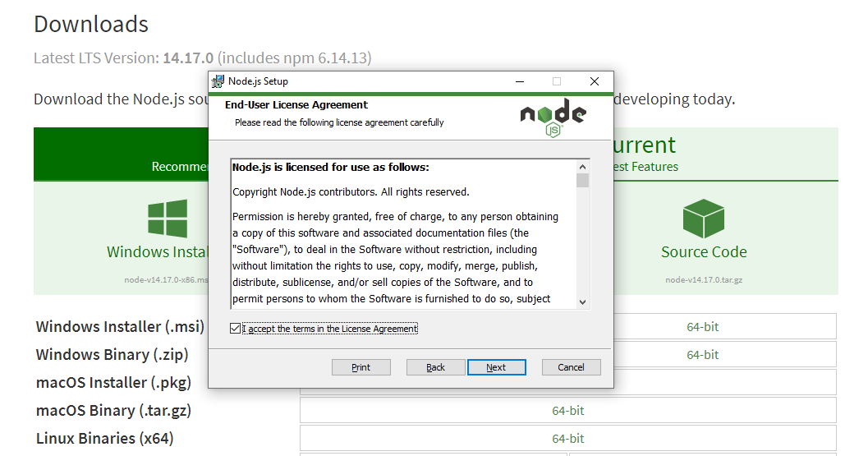The image size is (868, 456).
Task: Click the Linux Binaries (x64) row label
Action: tap(104, 438)
